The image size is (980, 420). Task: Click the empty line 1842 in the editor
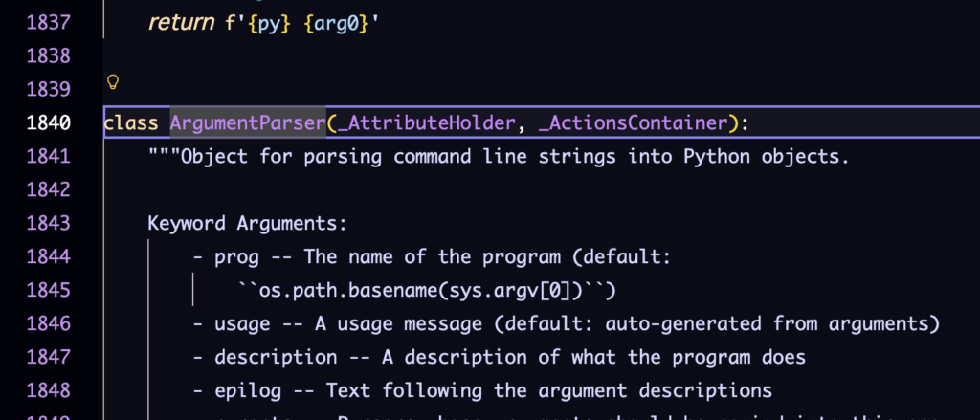(x=479, y=189)
